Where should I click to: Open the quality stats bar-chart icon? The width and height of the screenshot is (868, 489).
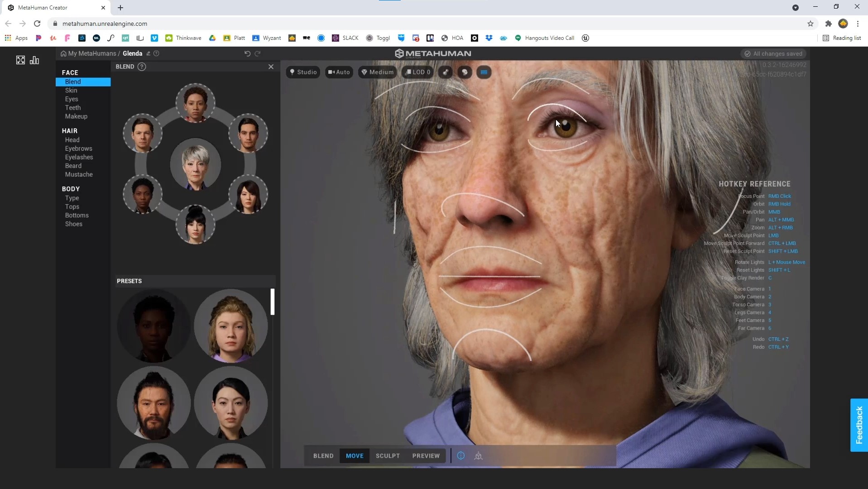pos(34,60)
